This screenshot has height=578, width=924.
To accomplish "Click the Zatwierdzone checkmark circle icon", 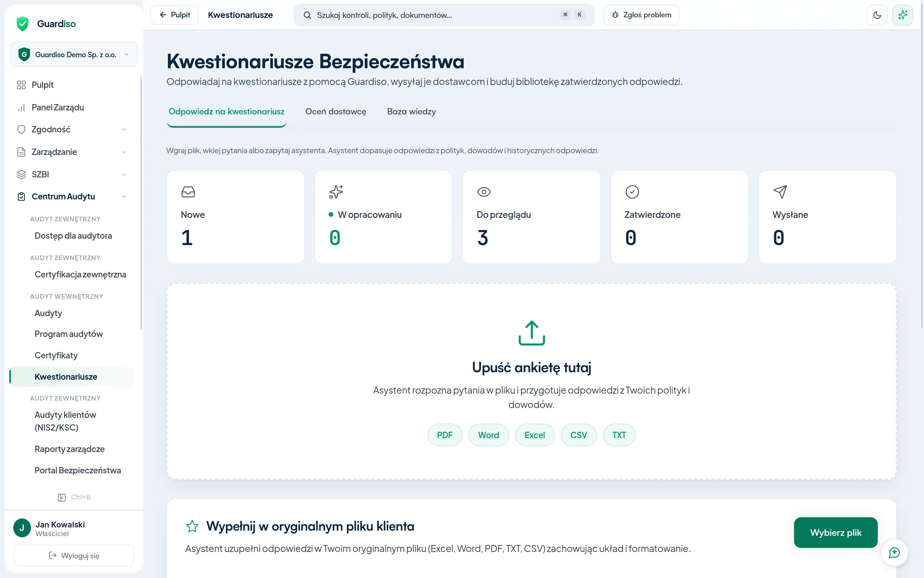I will coord(632,192).
